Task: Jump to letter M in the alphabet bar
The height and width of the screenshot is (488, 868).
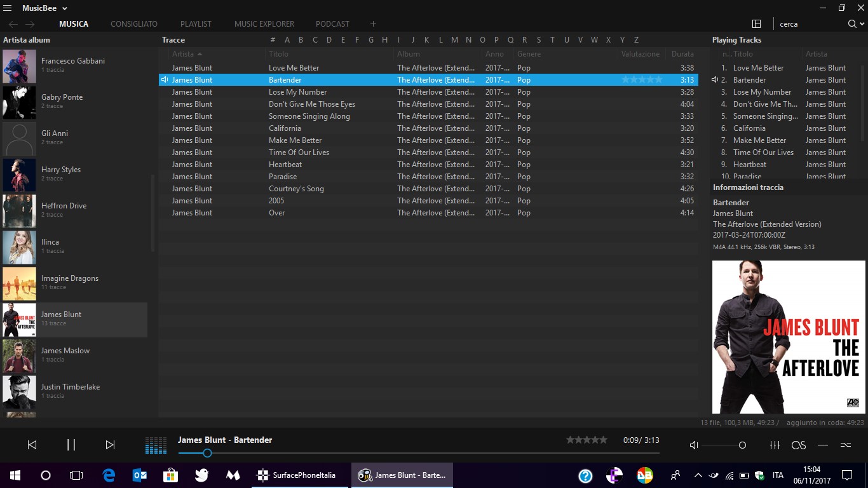Action: (x=454, y=40)
